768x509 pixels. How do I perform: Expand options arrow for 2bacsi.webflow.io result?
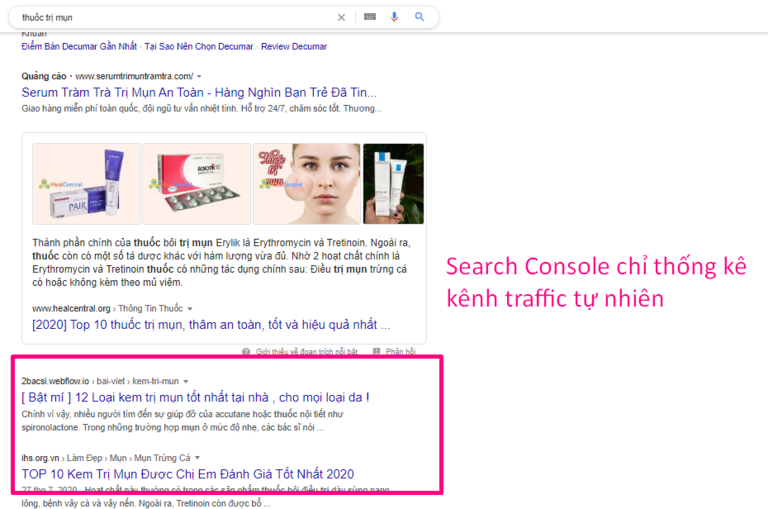[185, 382]
